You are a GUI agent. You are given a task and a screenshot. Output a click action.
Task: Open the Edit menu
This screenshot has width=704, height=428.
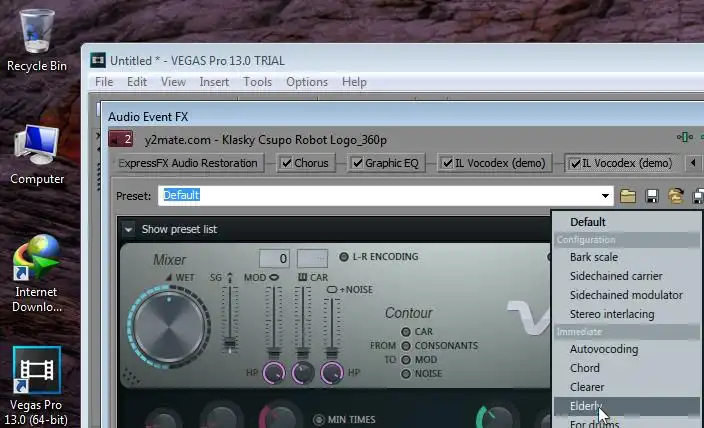pos(137,82)
